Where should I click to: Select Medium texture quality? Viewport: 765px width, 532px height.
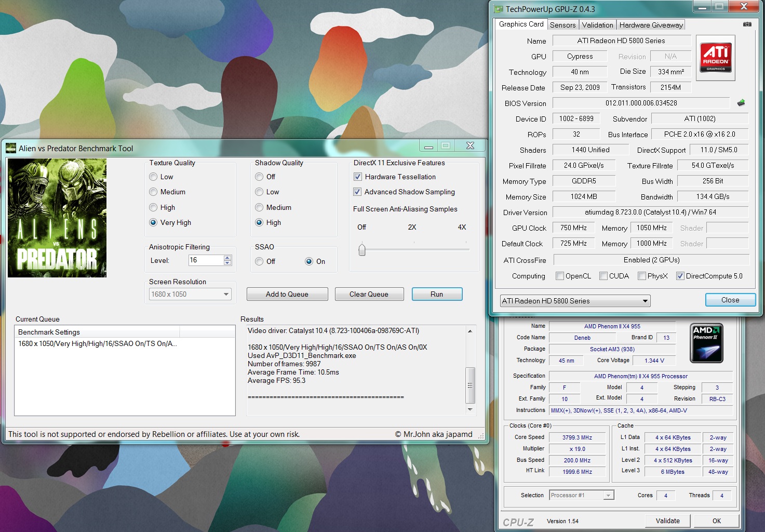tap(153, 192)
